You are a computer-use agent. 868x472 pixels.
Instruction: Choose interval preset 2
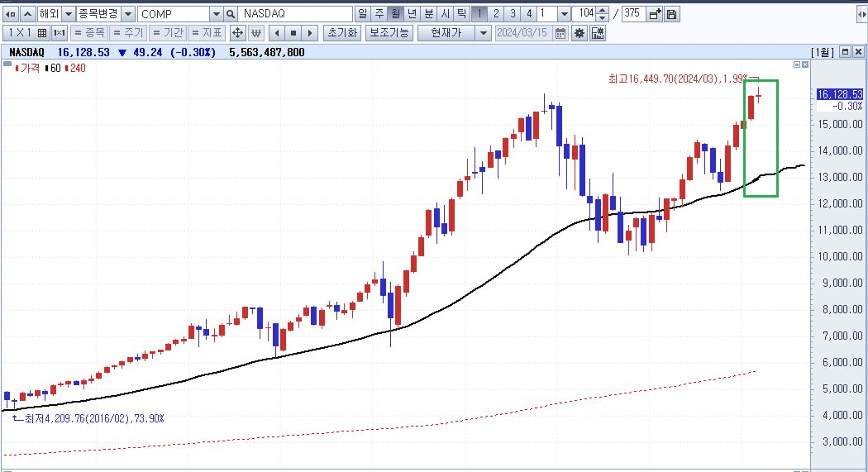click(496, 14)
